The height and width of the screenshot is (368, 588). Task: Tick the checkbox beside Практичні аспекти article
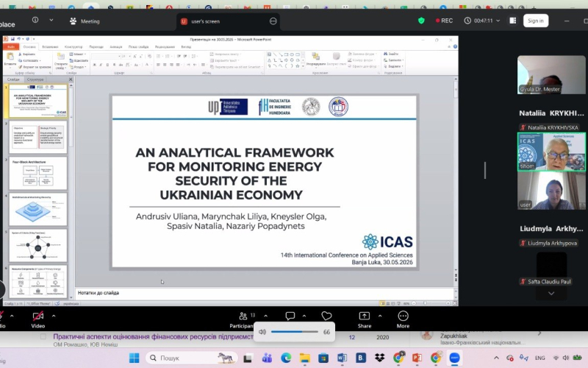point(43,336)
